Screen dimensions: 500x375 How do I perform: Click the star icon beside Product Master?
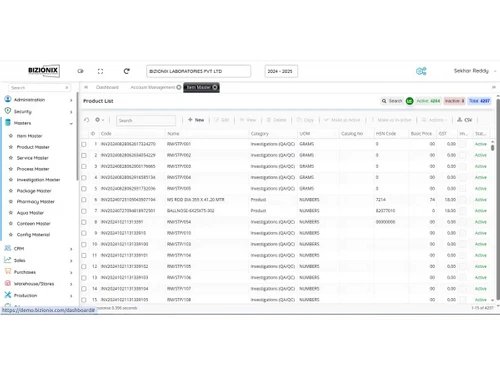click(11, 147)
